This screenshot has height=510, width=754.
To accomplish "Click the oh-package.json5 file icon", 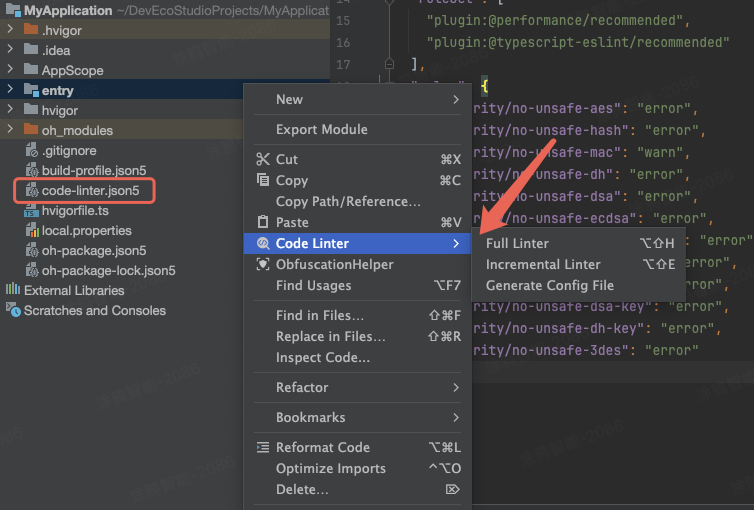I will coord(32,250).
